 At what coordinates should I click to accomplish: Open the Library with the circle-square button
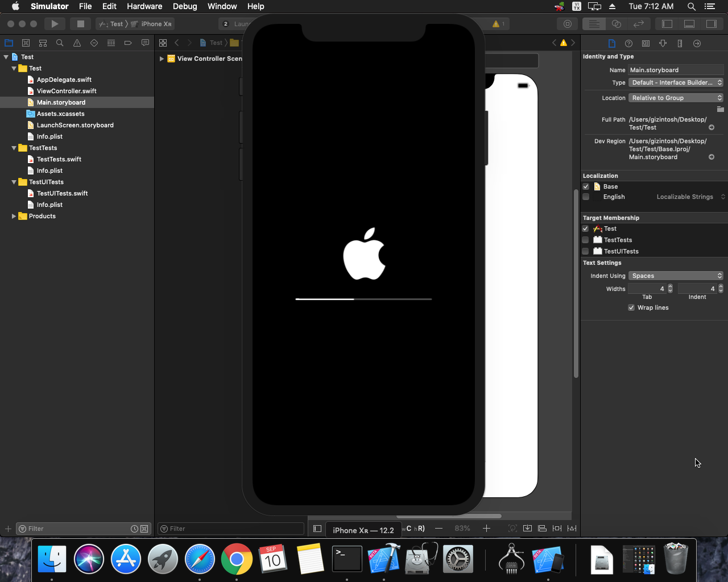click(x=567, y=24)
